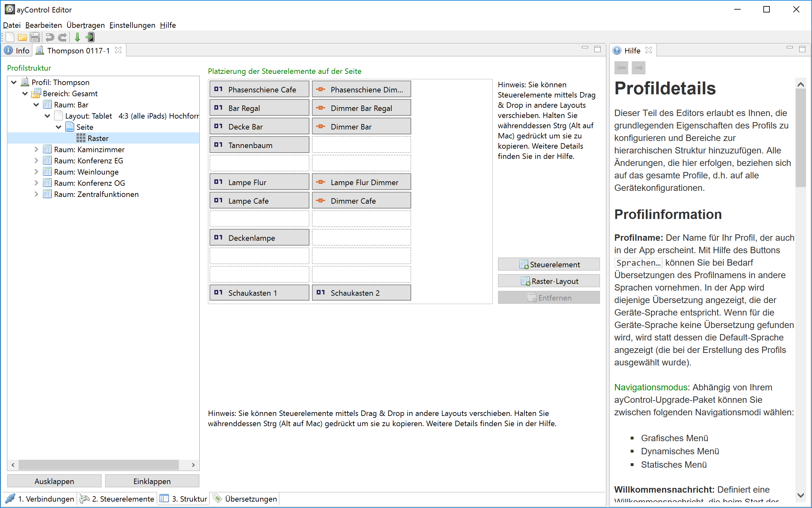The image size is (812, 508).
Task: Minimize the Hilfe panel view
Action: click(x=790, y=48)
